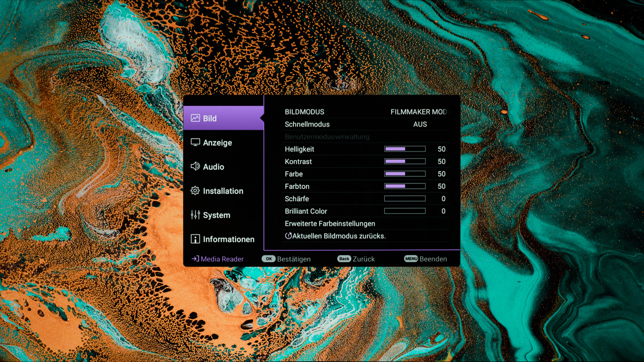Select the Anzeige menu tab
The width and height of the screenshot is (644, 362).
tap(217, 143)
